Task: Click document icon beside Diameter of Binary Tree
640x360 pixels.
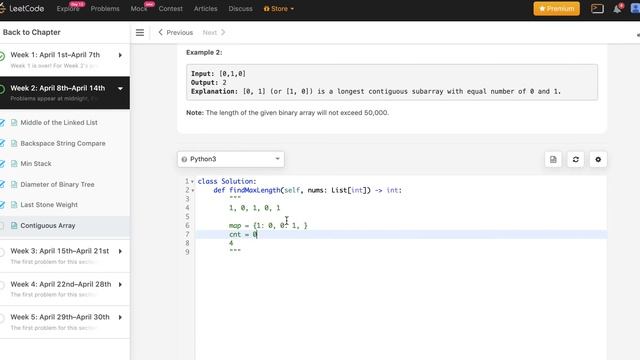Action: (x=14, y=184)
